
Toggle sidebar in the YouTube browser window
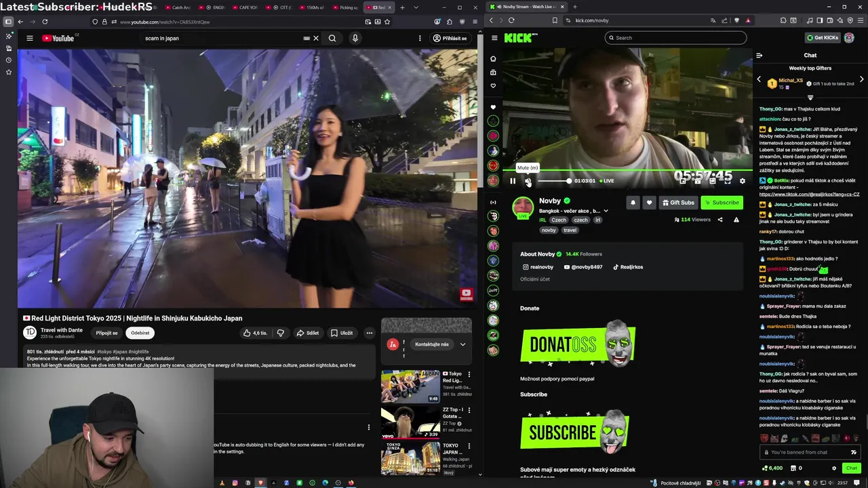8,22
